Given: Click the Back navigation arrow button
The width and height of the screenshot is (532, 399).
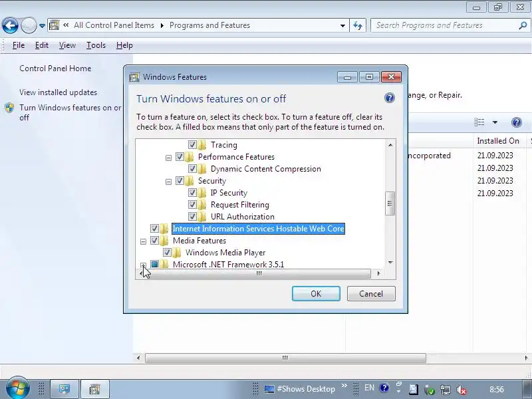Looking at the screenshot, I should click(x=10, y=25).
